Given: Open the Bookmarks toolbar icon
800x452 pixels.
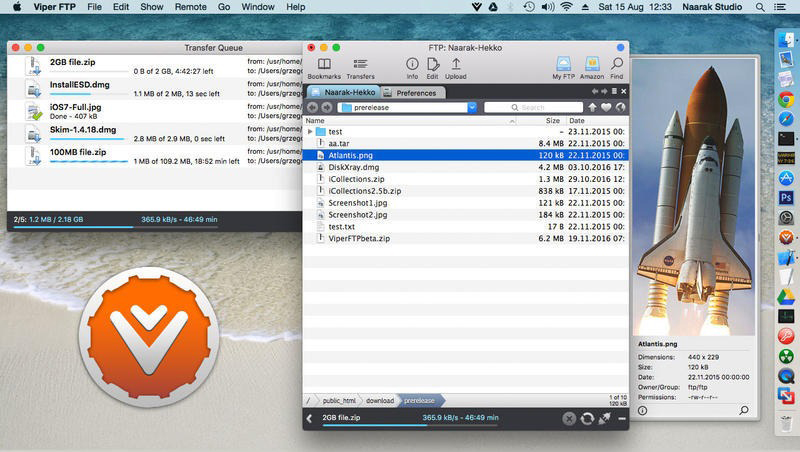Looking at the screenshot, I should (x=324, y=66).
